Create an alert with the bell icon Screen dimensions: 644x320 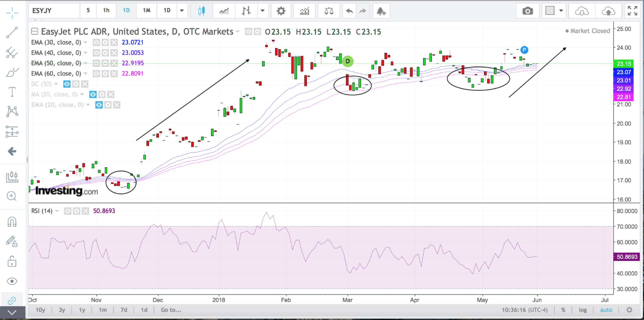(x=381, y=11)
